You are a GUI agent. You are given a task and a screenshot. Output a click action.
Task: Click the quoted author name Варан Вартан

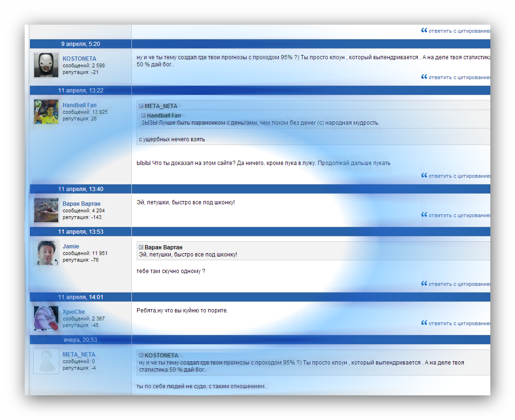tap(164, 247)
